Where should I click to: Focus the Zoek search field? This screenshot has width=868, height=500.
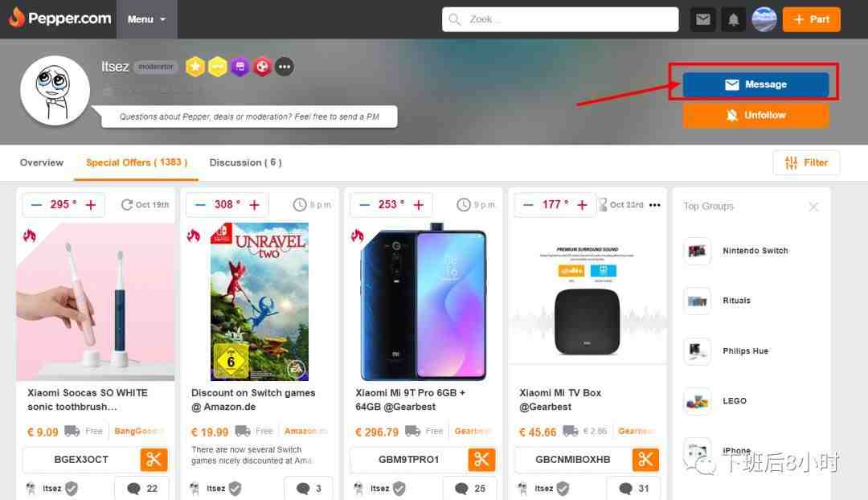tap(560, 19)
